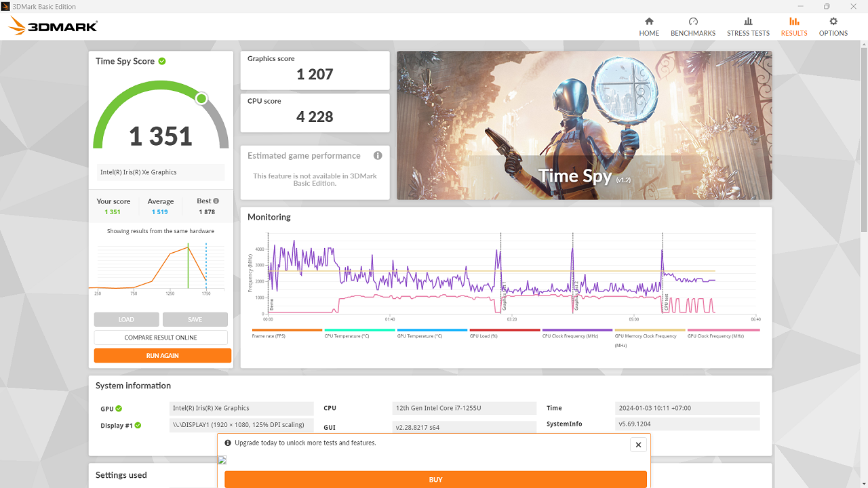Switch to the Results tab
This screenshot has height=488, width=868.
(793, 26)
